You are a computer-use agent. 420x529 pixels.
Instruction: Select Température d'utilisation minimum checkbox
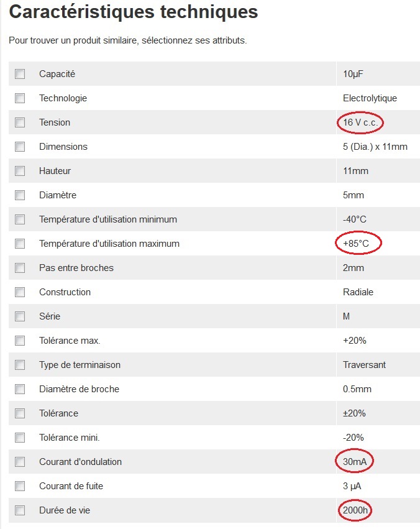20,219
